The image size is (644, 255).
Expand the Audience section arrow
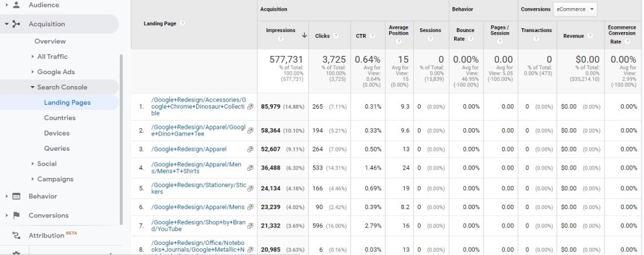(6, 5)
